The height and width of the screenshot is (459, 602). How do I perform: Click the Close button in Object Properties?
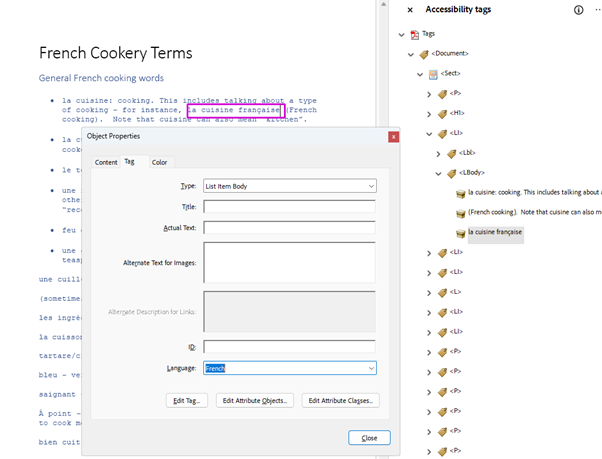pos(369,438)
